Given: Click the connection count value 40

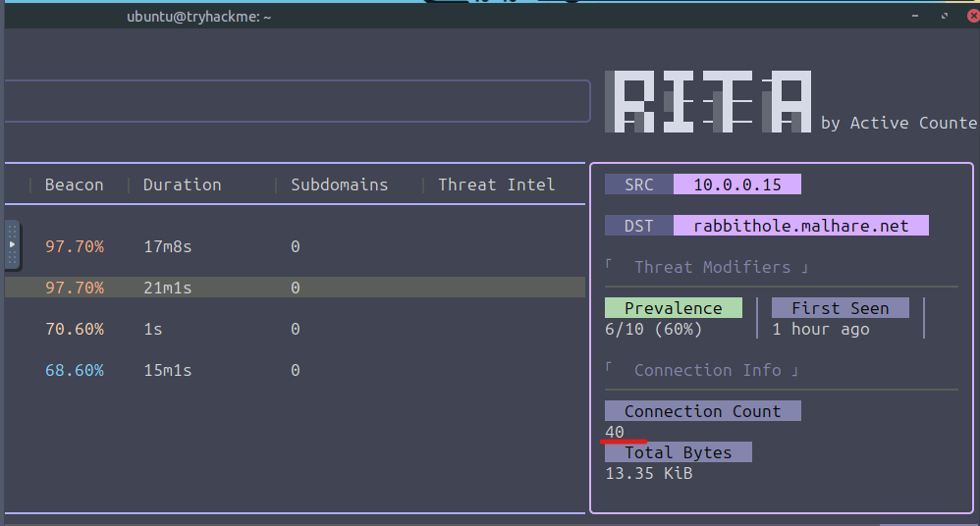Looking at the screenshot, I should 615,432.
